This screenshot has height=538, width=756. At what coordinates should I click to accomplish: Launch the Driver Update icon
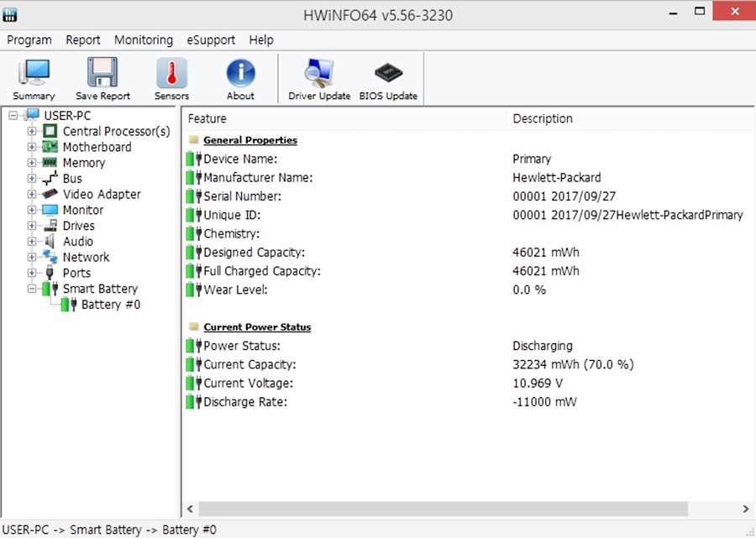point(319,80)
